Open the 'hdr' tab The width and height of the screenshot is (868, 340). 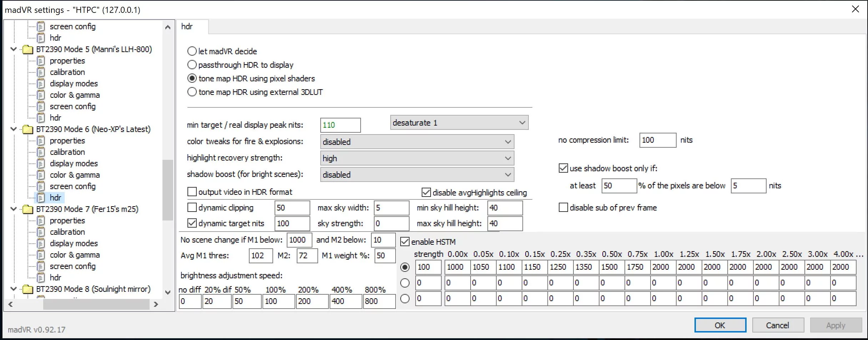click(x=192, y=27)
